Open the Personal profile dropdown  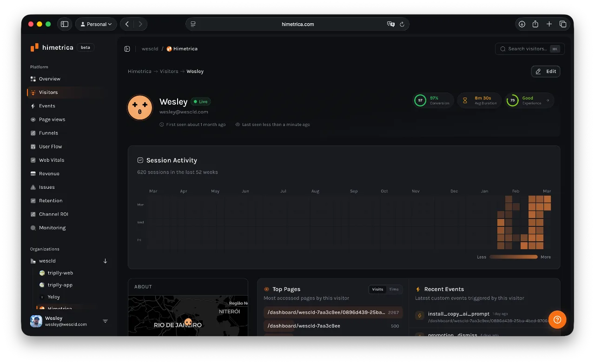click(96, 24)
